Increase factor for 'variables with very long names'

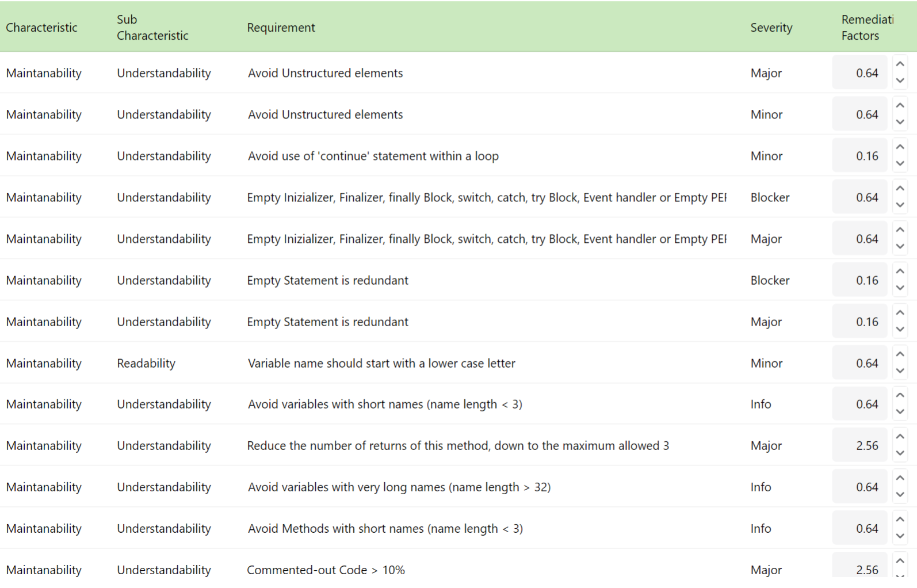tap(900, 479)
